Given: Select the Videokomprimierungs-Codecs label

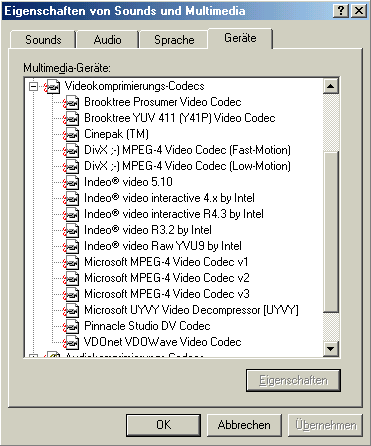Looking at the screenshot, I should (x=134, y=86).
